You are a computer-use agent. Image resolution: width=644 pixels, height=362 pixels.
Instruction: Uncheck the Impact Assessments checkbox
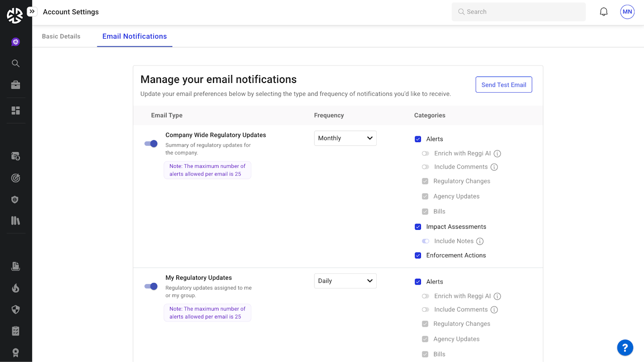pyautogui.click(x=418, y=227)
